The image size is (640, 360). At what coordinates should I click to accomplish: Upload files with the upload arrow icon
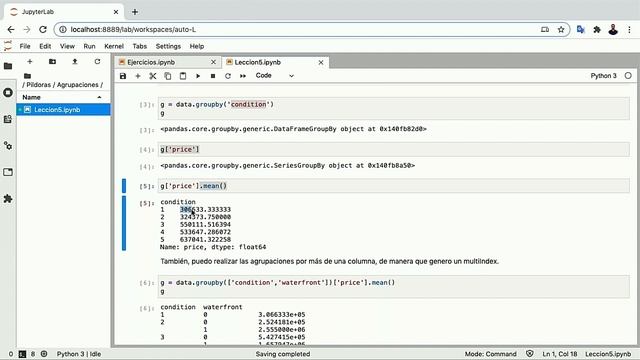pyautogui.click(x=75, y=62)
